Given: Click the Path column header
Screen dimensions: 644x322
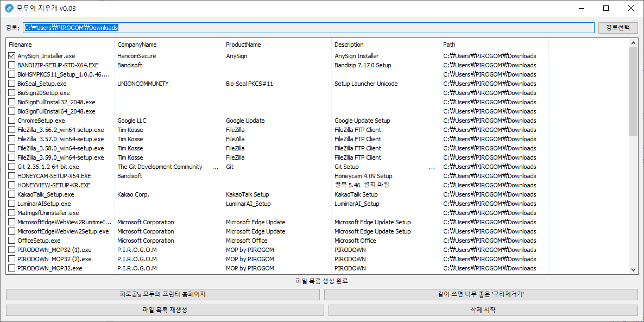Looking at the screenshot, I should (495, 45).
